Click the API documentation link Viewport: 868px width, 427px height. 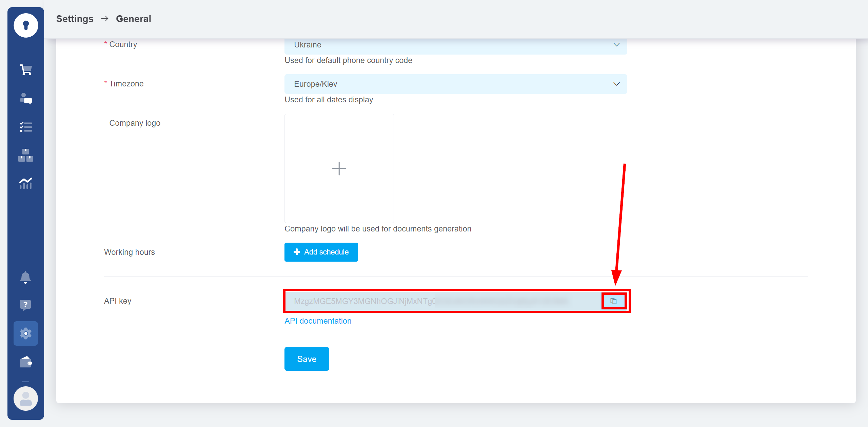pos(318,321)
